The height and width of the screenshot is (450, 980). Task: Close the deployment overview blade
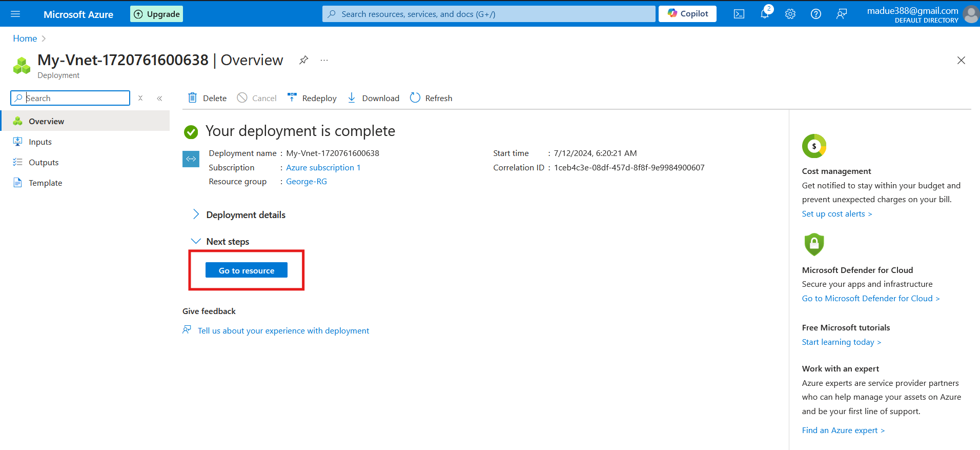(x=961, y=61)
